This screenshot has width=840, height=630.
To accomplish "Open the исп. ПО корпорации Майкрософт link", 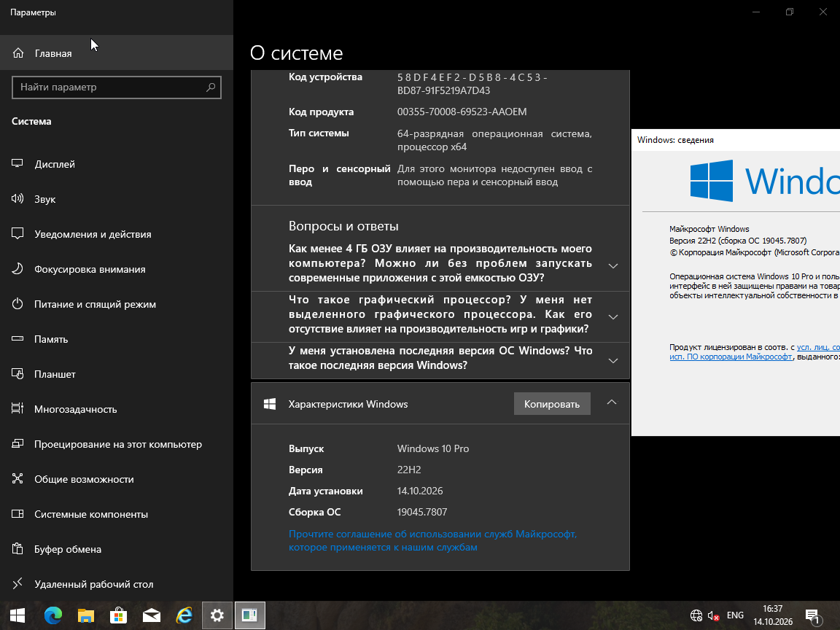I will 731,357.
